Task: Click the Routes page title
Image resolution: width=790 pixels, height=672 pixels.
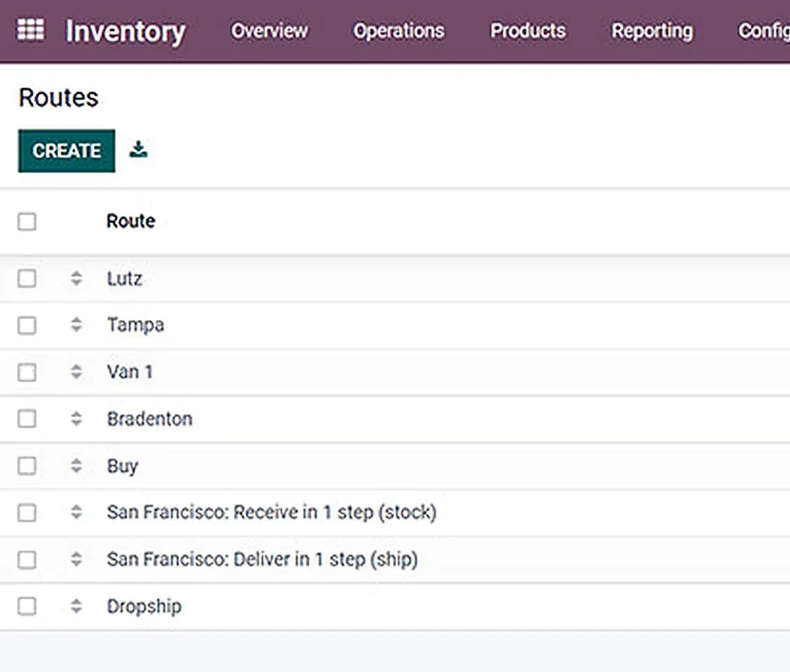Action: (x=58, y=97)
